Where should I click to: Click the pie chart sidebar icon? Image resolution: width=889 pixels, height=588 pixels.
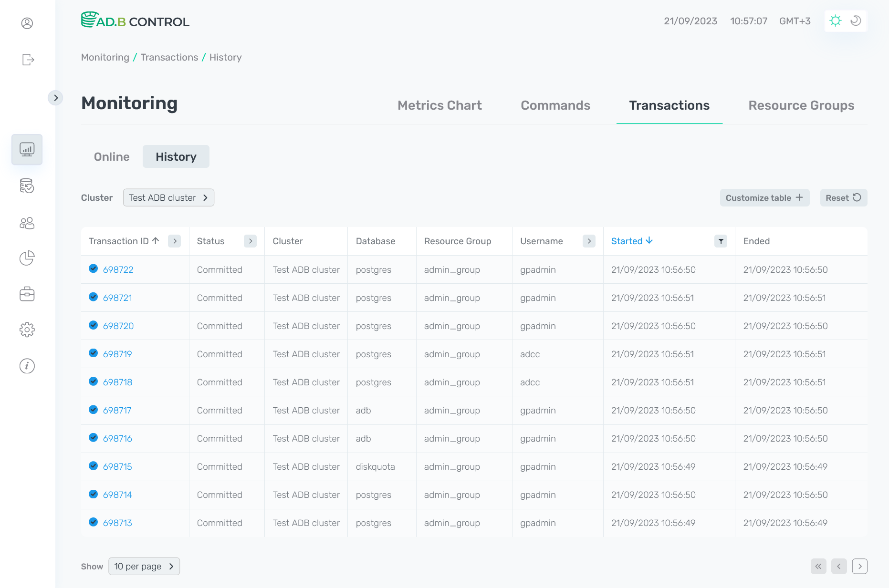point(27,258)
